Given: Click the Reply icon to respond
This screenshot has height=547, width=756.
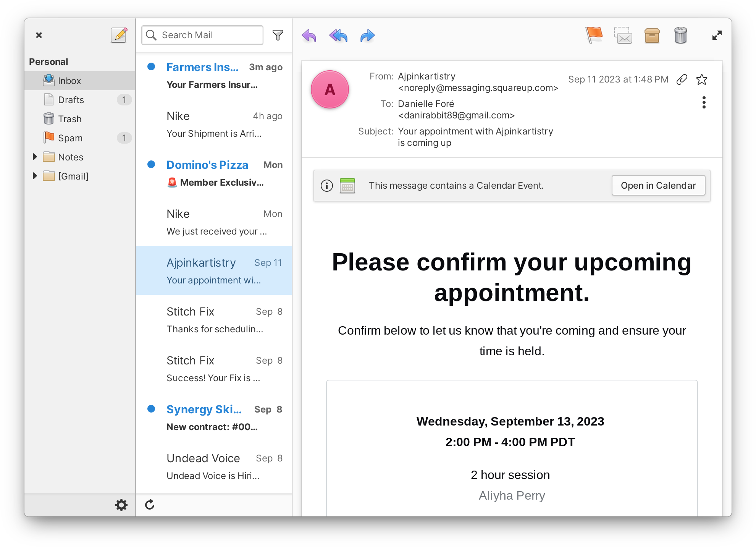Looking at the screenshot, I should pos(310,35).
